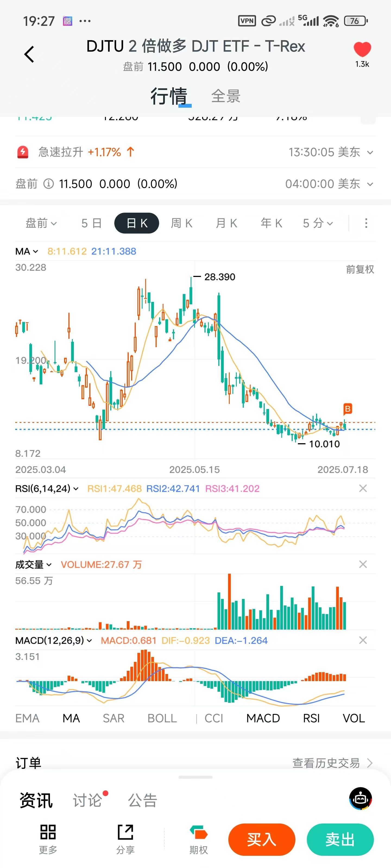Select the 日K chart period
This screenshot has width=391, height=868.
pos(137,223)
